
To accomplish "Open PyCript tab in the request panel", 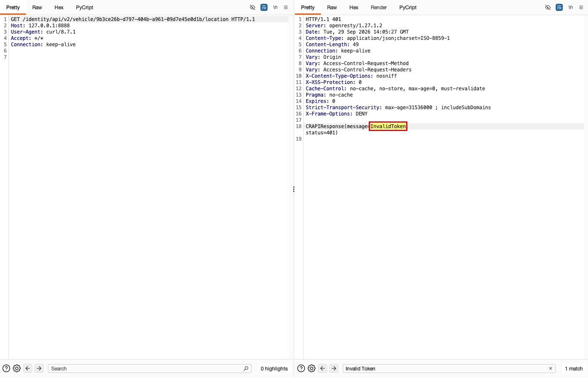I will click(84, 8).
